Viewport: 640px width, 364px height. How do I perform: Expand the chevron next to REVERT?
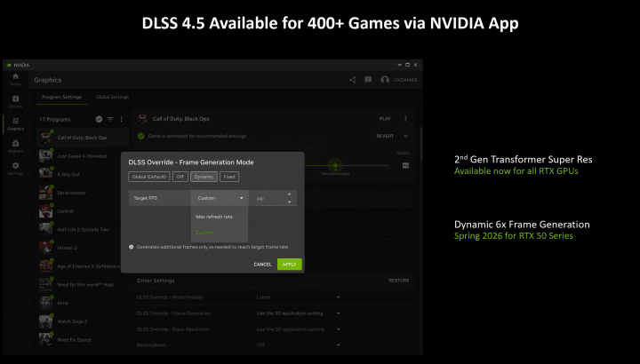click(405, 136)
